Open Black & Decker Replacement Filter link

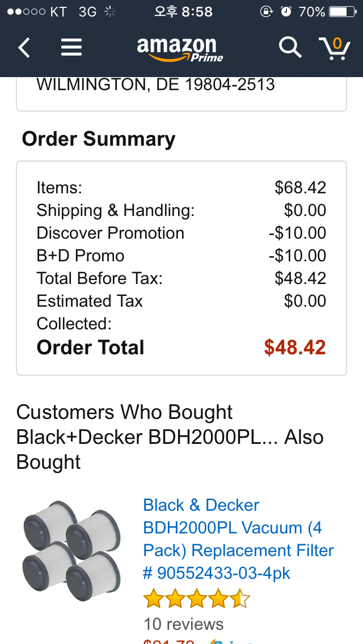(238, 539)
